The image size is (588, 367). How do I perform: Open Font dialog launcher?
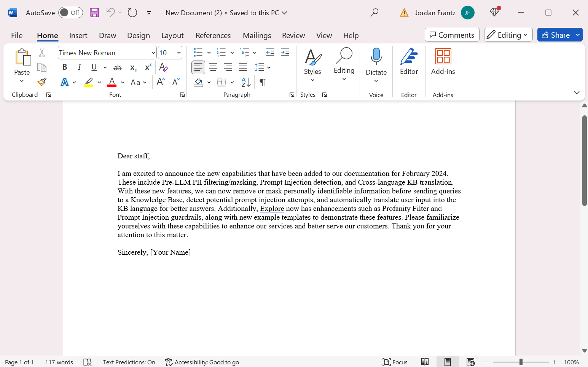(x=182, y=95)
